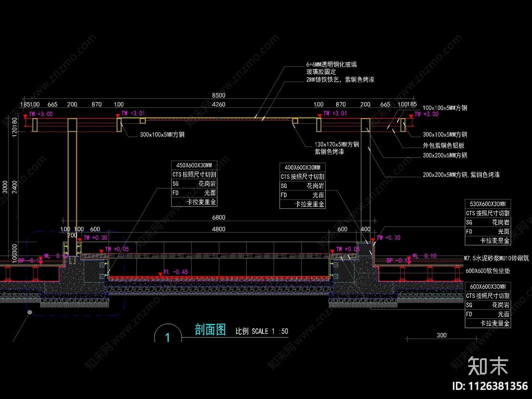532x399 pixels.
Task: Select the "4800" dimension value
Action: click(219, 229)
